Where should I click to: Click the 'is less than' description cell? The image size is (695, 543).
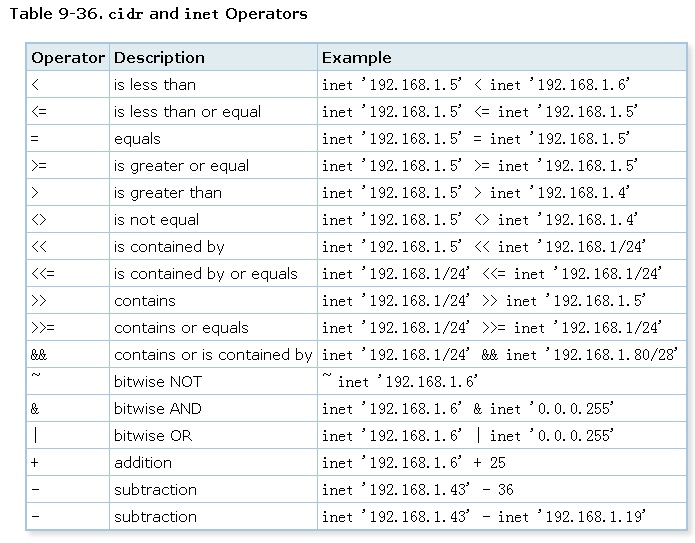point(154,85)
